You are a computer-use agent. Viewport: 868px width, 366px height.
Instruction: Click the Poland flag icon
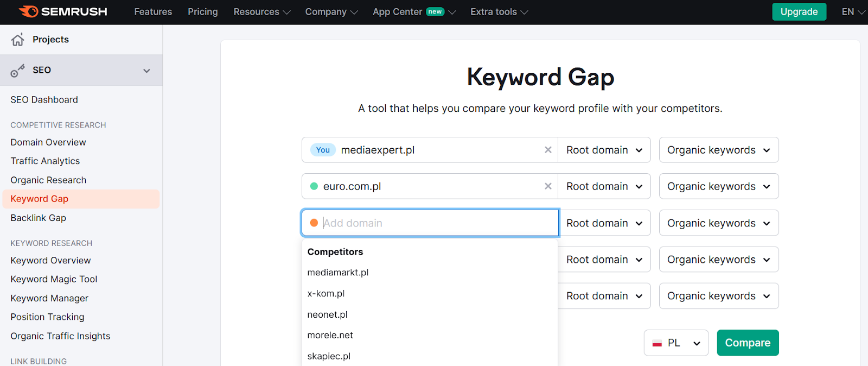pos(657,343)
